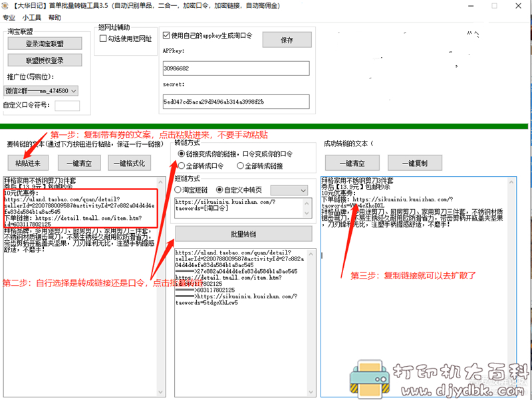
Task: Close the 首单批量转链工具 window
Action: pyautogui.click(x=519, y=6)
